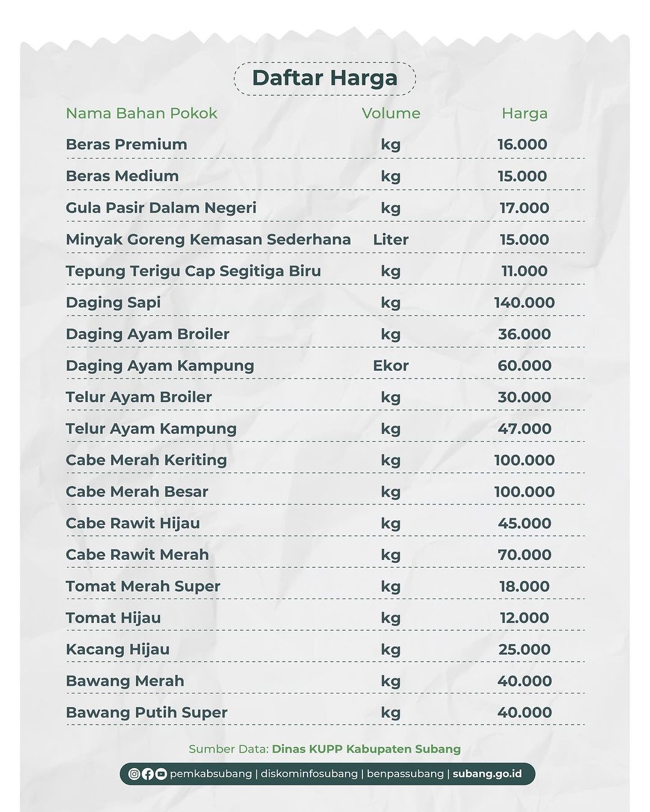
Task: Click the Daging Sapi price 140.000
Action: pyautogui.click(x=525, y=302)
